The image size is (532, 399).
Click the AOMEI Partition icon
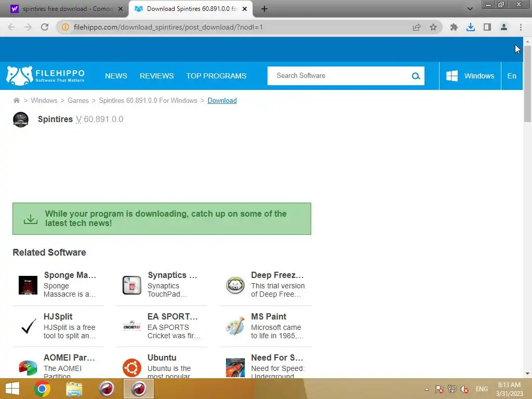tap(28, 368)
